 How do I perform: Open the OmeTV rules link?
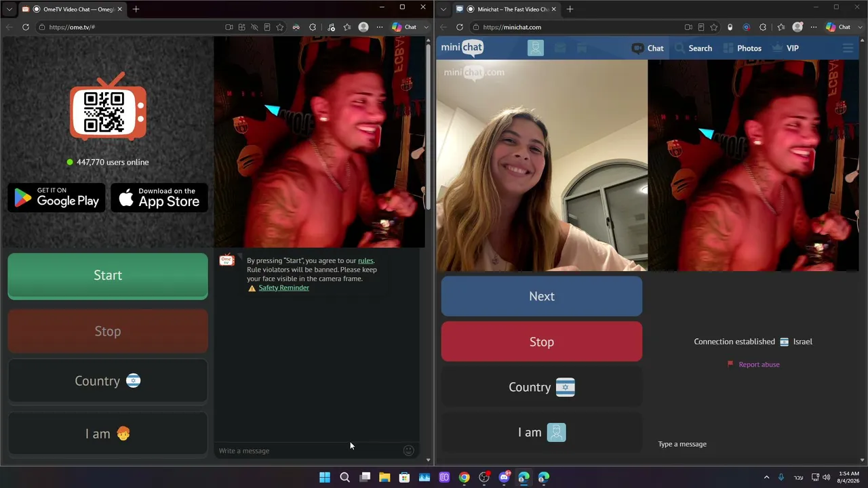click(366, 260)
